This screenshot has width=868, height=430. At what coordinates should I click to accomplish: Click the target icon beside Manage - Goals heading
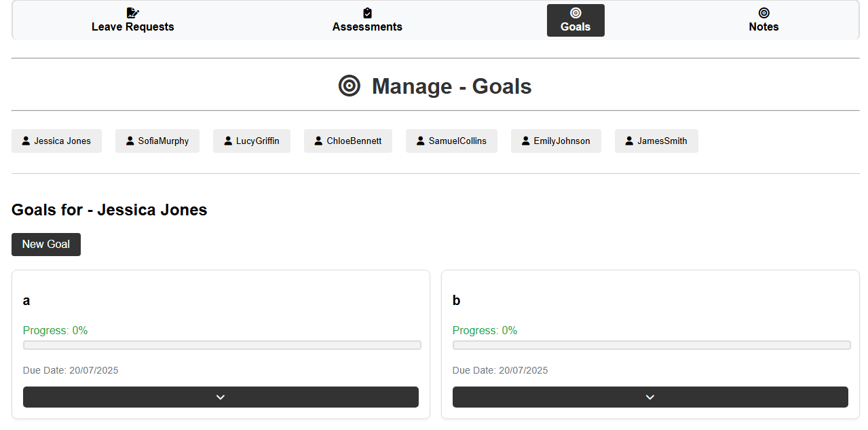click(x=349, y=86)
